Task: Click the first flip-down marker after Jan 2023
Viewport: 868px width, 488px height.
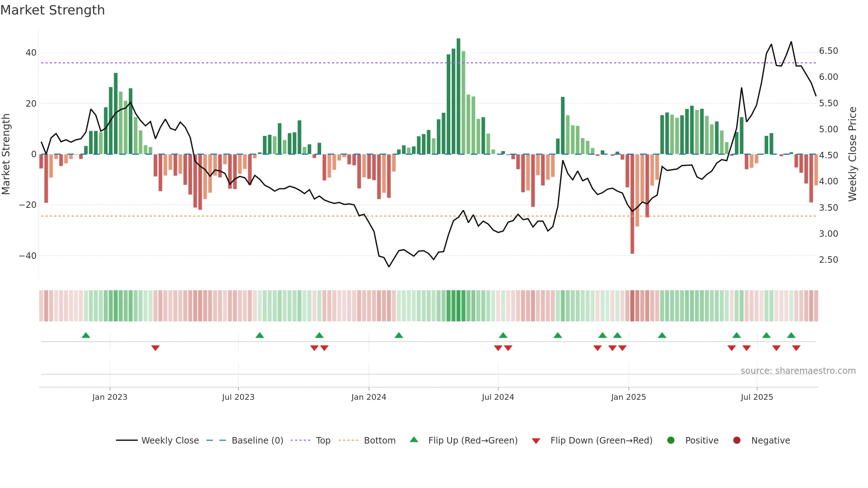Action: click(156, 348)
